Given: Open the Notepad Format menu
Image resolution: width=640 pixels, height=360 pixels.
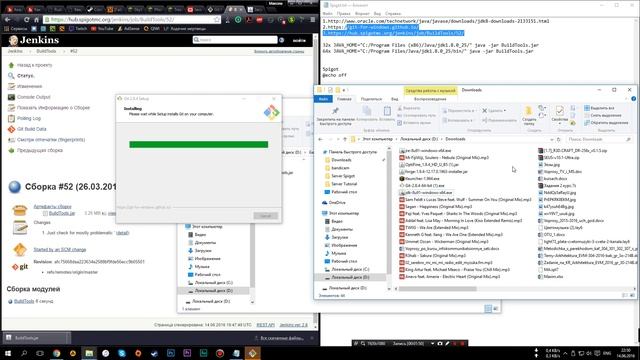Looking at the screenshot, I should 362,13.
